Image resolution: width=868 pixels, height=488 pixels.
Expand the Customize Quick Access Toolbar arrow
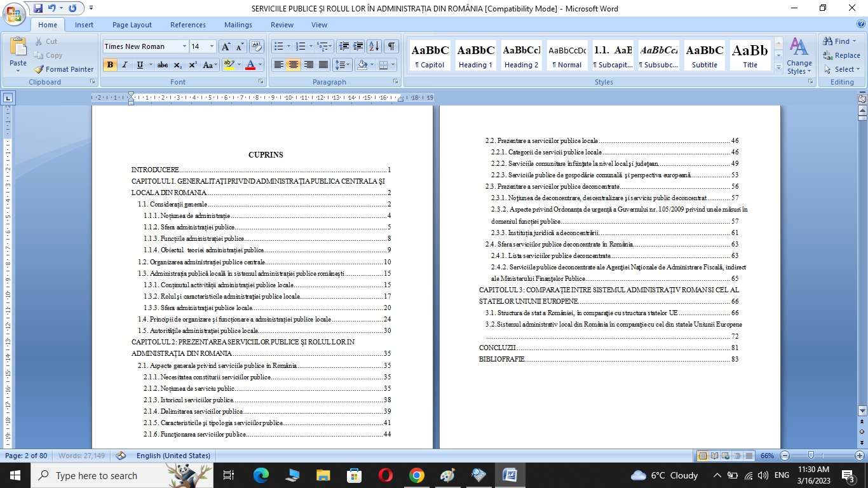point(91,8)
